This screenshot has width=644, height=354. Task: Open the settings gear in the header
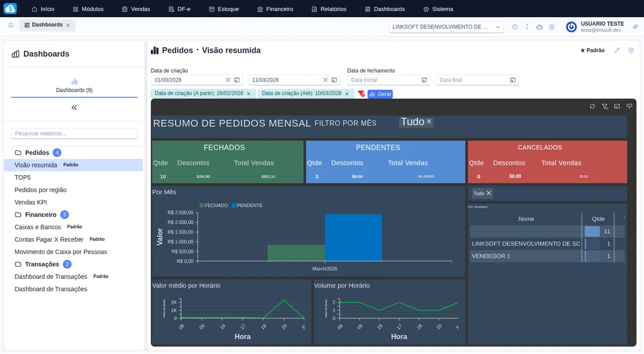[x=552, y=26]
